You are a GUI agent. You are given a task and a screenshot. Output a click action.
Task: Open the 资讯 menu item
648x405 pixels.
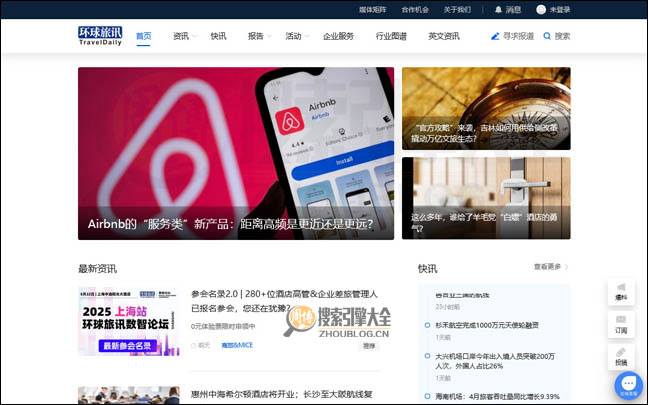coord(181,36)
